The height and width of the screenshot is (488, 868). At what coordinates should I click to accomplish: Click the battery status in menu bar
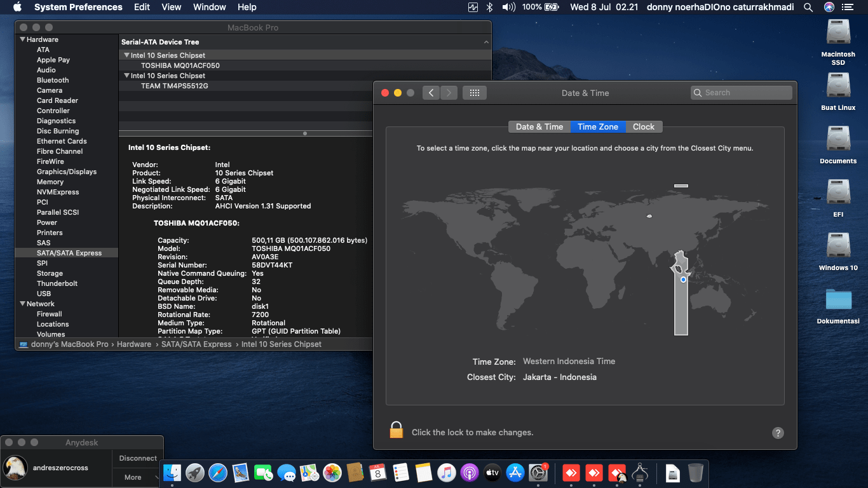pyautogui.click(x=540, y=7)
